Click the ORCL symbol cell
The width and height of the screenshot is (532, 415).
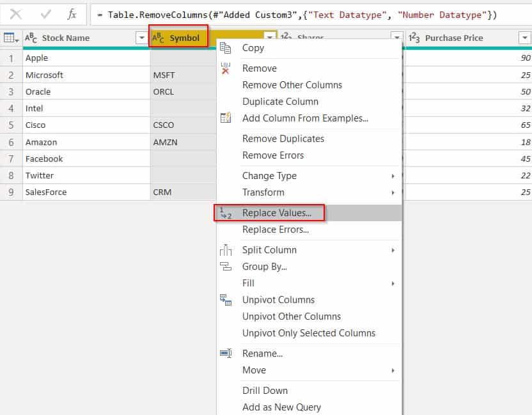[x=184, y=91]
